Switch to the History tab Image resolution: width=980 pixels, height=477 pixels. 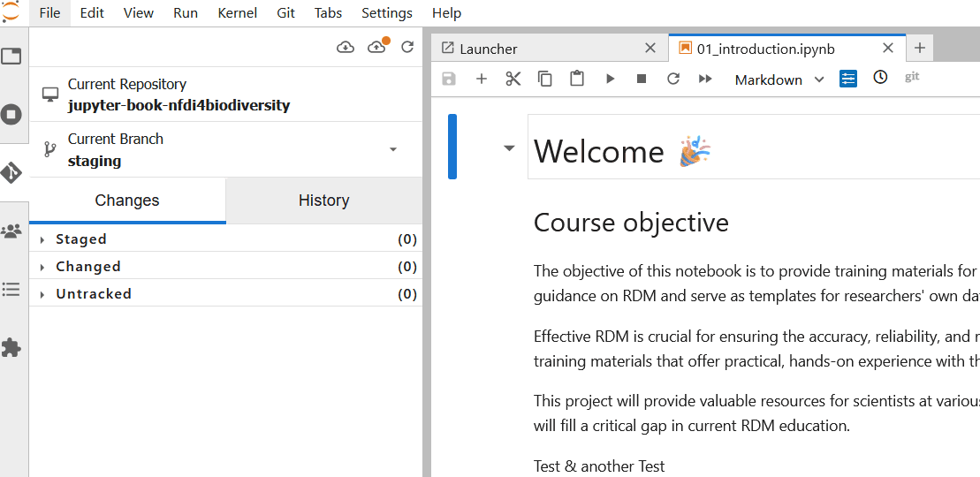click(x=323, y=201)
